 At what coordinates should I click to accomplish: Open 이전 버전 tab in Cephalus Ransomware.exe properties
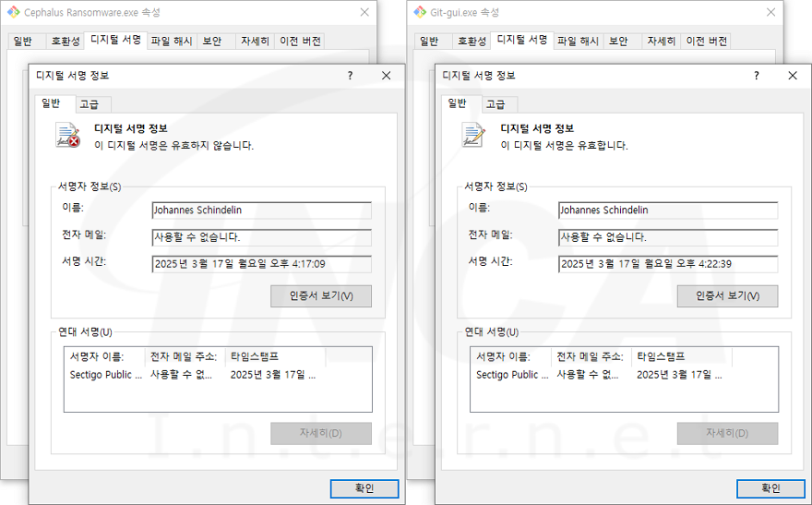[301, 42]
